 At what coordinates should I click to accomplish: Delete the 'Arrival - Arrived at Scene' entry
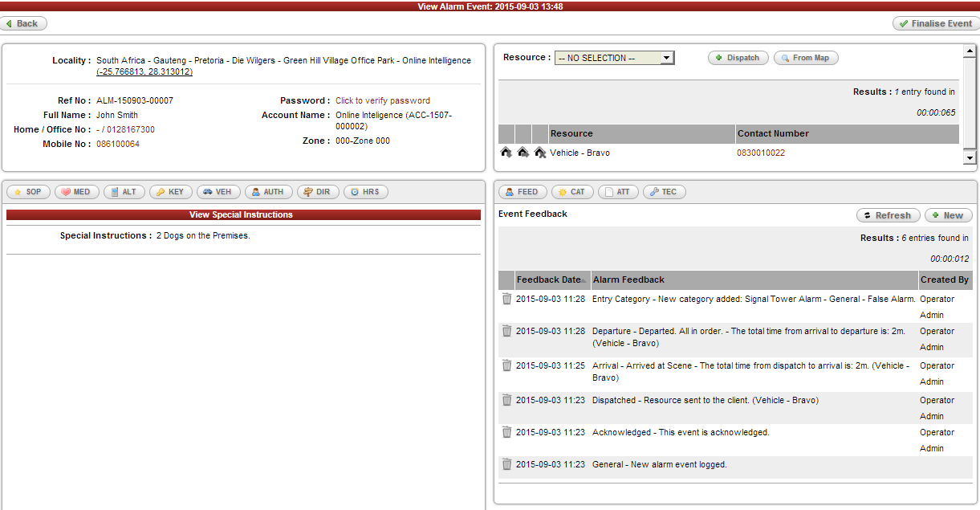pyautogui.click(x=506, y=365)
